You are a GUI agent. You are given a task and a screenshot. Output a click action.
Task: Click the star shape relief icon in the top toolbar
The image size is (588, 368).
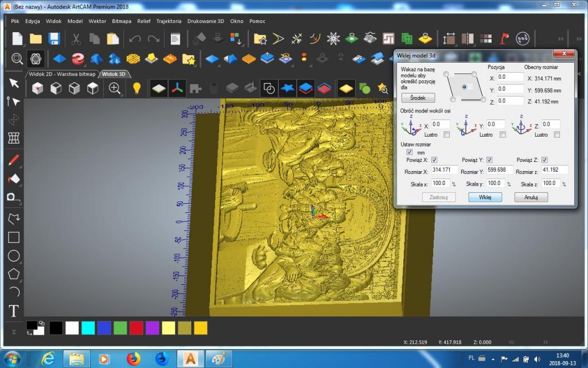[333, 38]
